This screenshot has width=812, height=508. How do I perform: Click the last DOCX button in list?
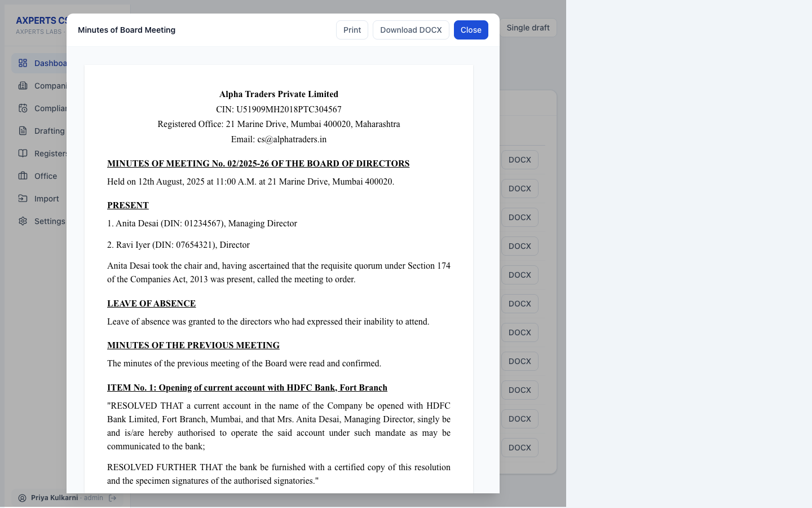coord(519,448)
